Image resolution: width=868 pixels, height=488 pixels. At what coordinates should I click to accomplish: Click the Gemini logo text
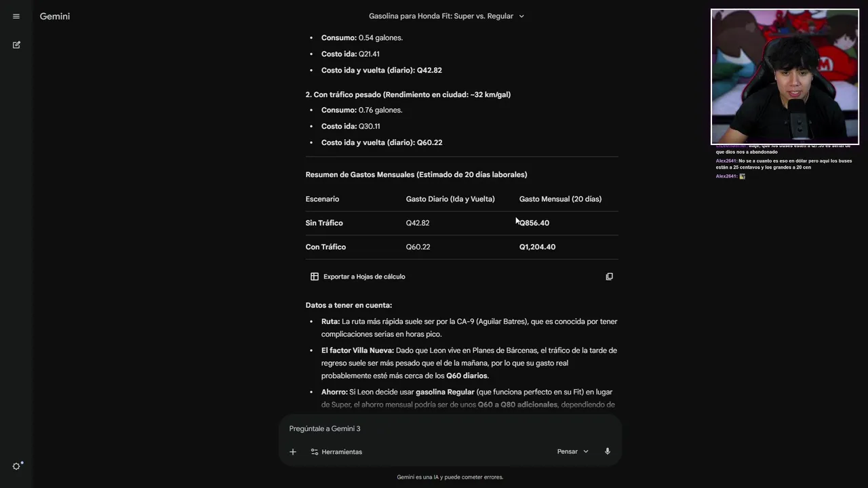click(55, 16)
